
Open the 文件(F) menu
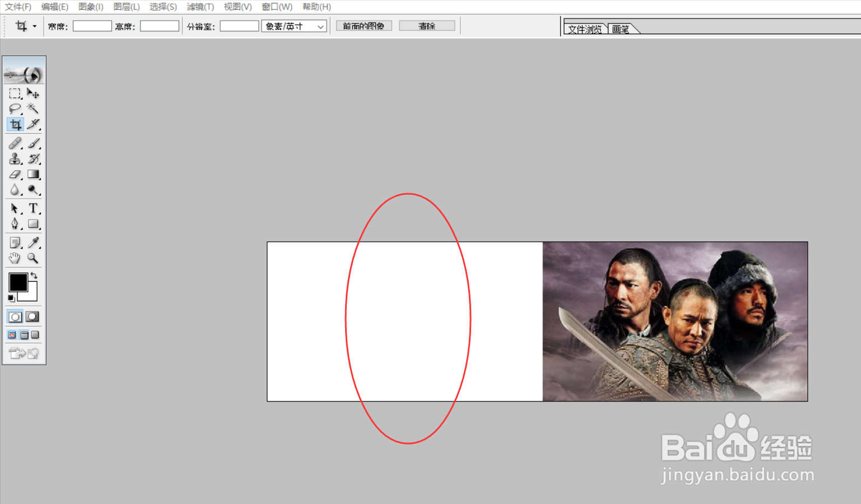(18, 7)
